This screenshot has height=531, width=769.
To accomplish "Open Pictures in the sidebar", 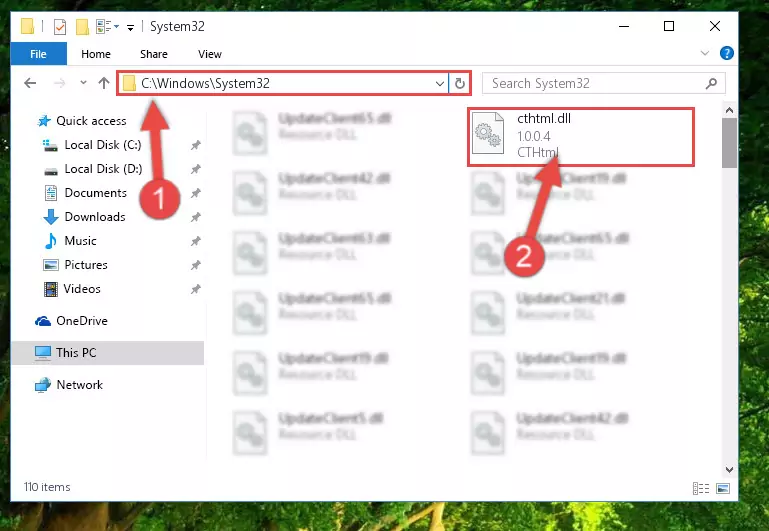I will pyautogui.click(x=76, y=265).
